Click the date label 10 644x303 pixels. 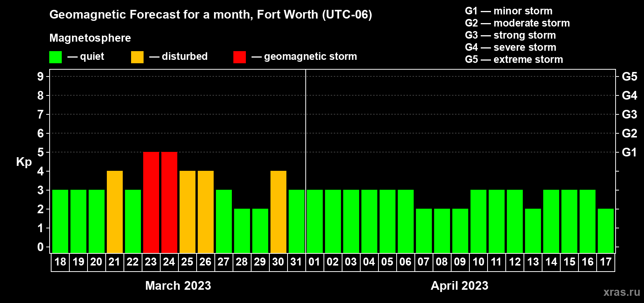tap(478, 262)
